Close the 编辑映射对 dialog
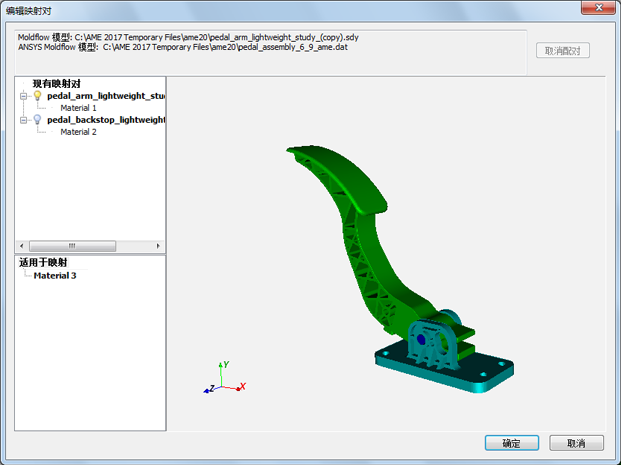Viewport: 621px width, 465px height. point(598,8)
